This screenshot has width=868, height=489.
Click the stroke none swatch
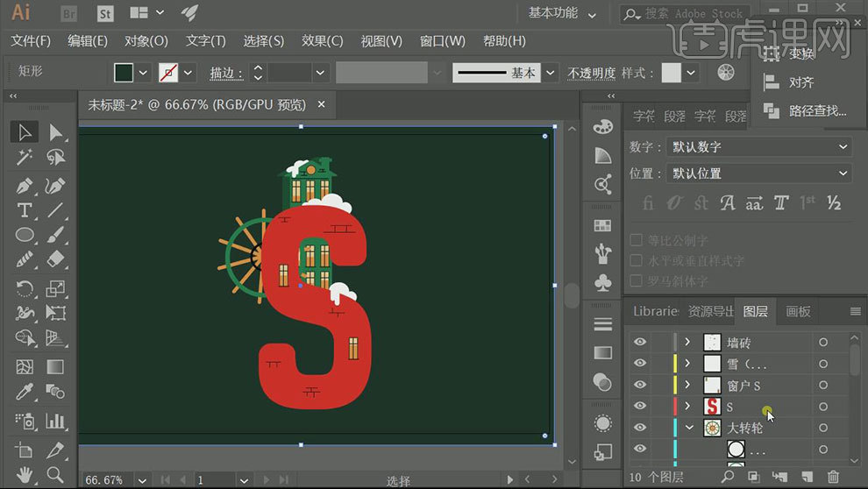[168, 73]
